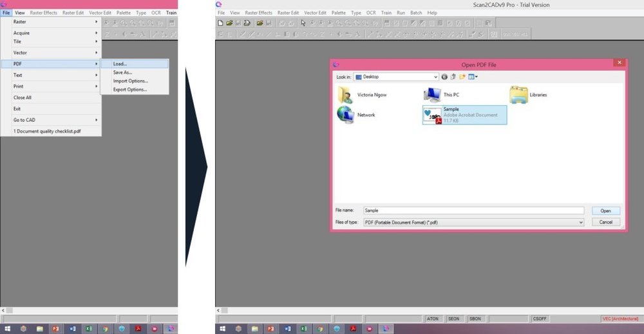The image size is (644, 334).
Task: Click the New document icon in right toolbar
Action: tap(220, 23)
